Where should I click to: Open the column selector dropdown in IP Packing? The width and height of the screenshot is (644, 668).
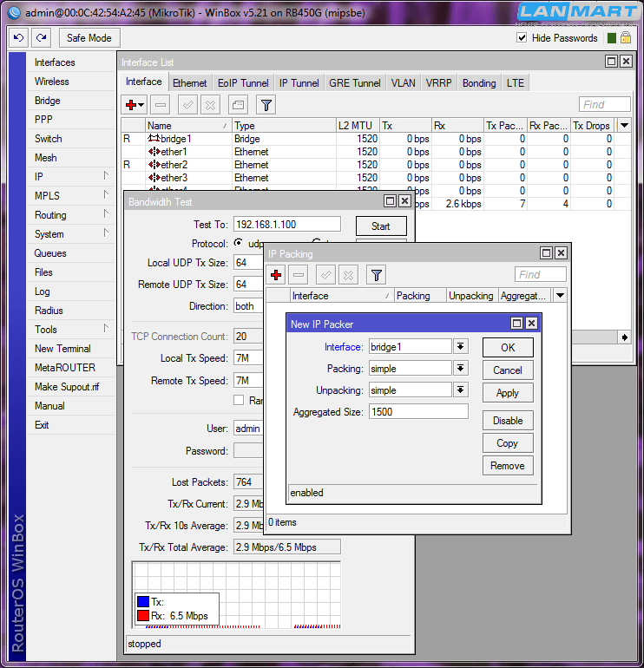(560, 295)
